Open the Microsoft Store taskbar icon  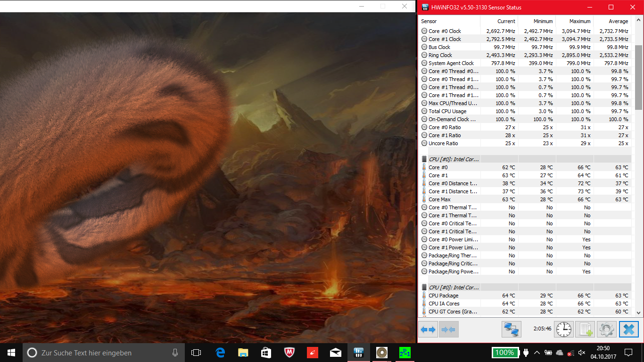266,353
